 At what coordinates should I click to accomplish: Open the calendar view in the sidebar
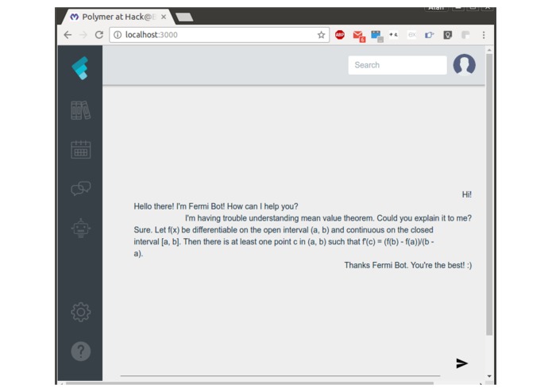point(81,149)
